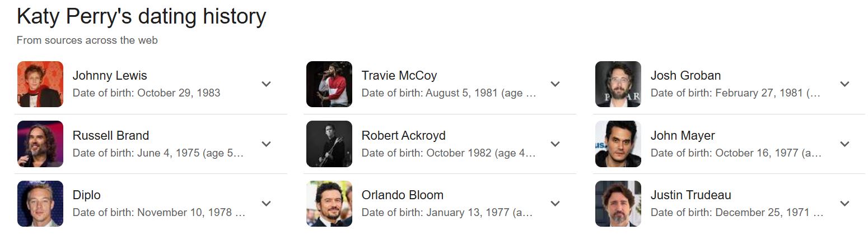Expand the Russell Brand entry chevron
The width and height of the screenshot is (868, 234).
coord(266,144)
